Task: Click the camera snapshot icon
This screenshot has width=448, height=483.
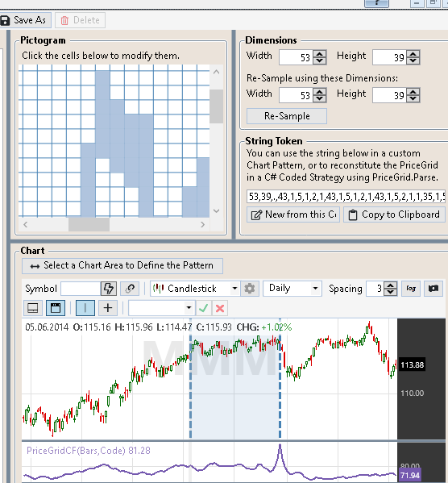Action: tap(433, 289)
